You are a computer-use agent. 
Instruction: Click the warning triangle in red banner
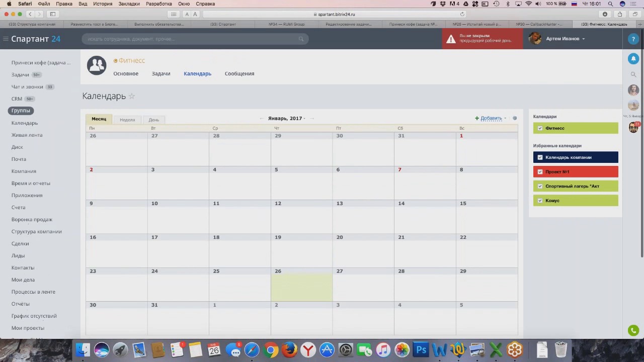[451, 39]
